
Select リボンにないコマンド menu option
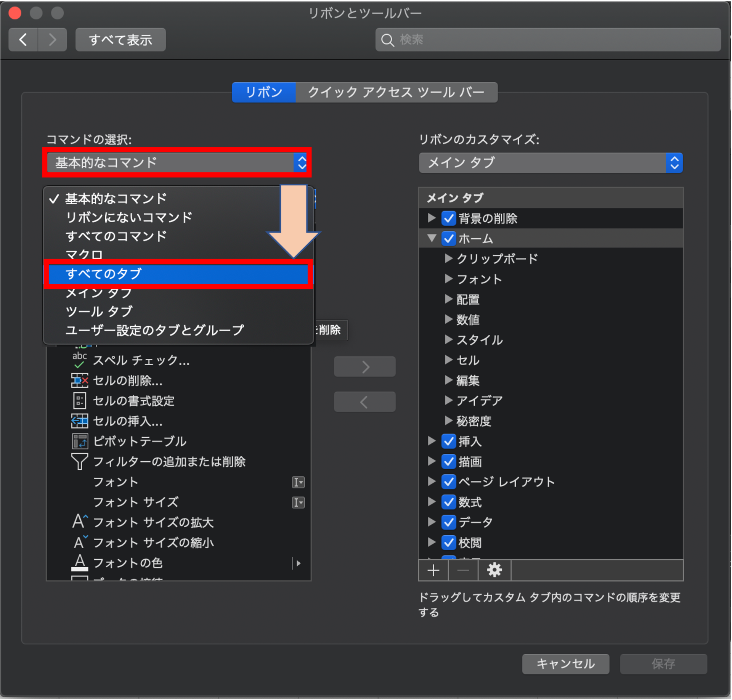click(x=178, y=218)
